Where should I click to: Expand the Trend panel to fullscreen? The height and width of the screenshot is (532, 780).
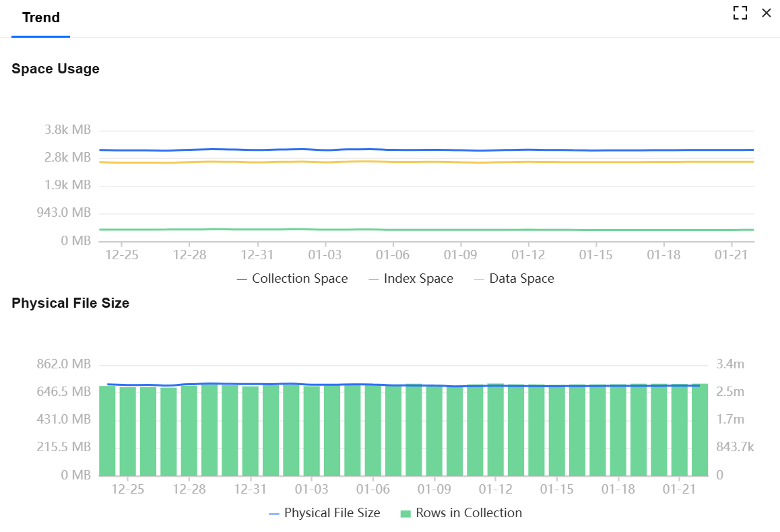[x=740, y=13]
